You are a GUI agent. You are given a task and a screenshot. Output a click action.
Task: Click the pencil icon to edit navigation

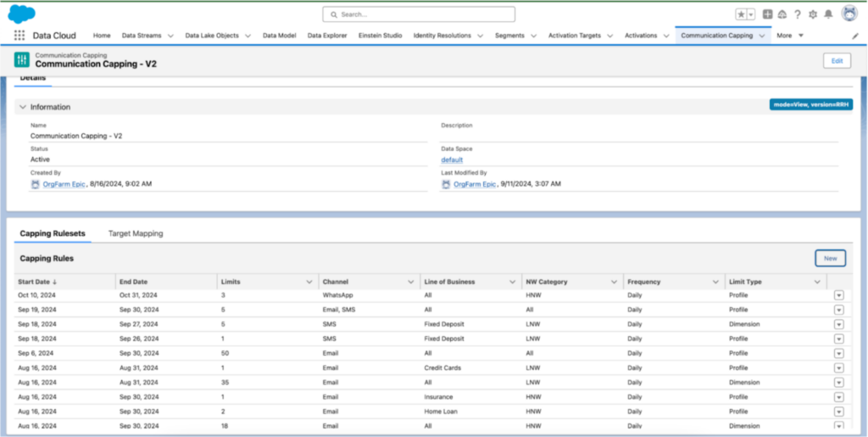(854, 36)
